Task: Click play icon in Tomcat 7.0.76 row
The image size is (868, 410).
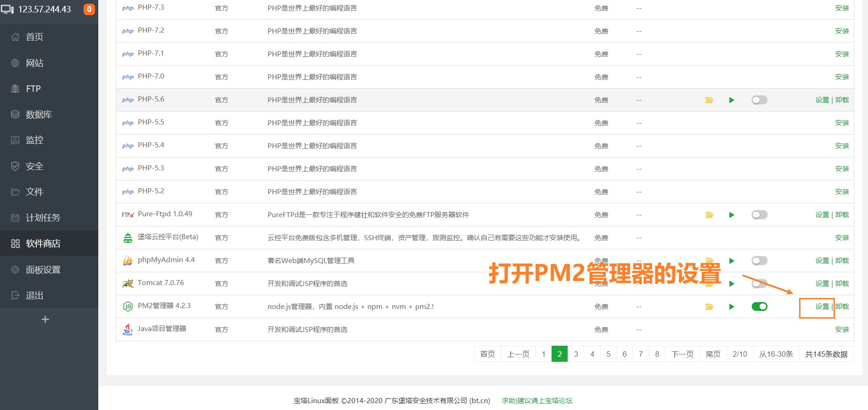Action: [x=732, y=284]
